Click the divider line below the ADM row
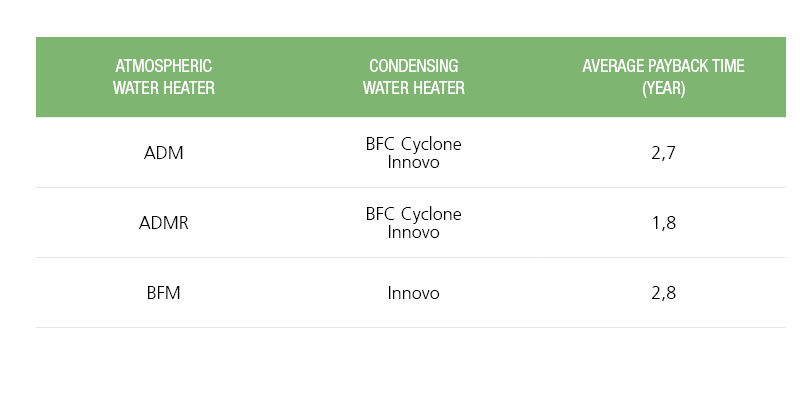 (410, 187)
